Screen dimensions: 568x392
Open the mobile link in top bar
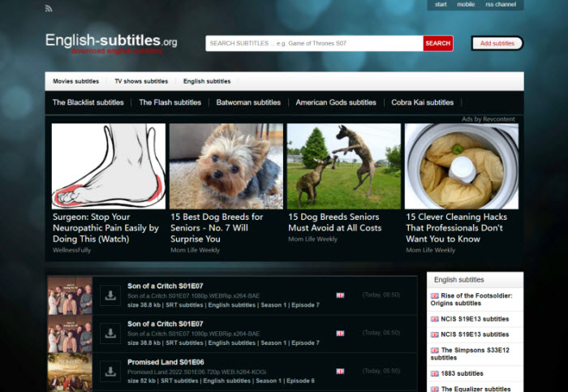pyautogui.click(x=466, y=4)
